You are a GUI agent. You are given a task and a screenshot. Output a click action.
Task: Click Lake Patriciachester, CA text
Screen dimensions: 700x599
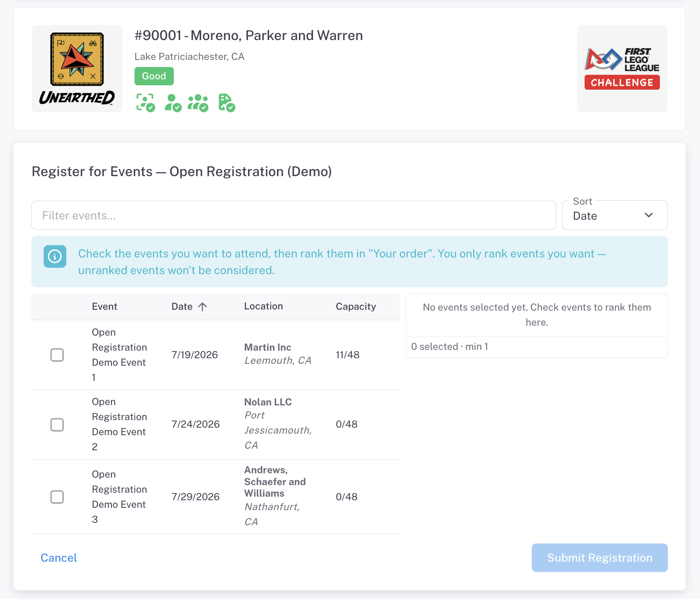[x=189, y=56]
